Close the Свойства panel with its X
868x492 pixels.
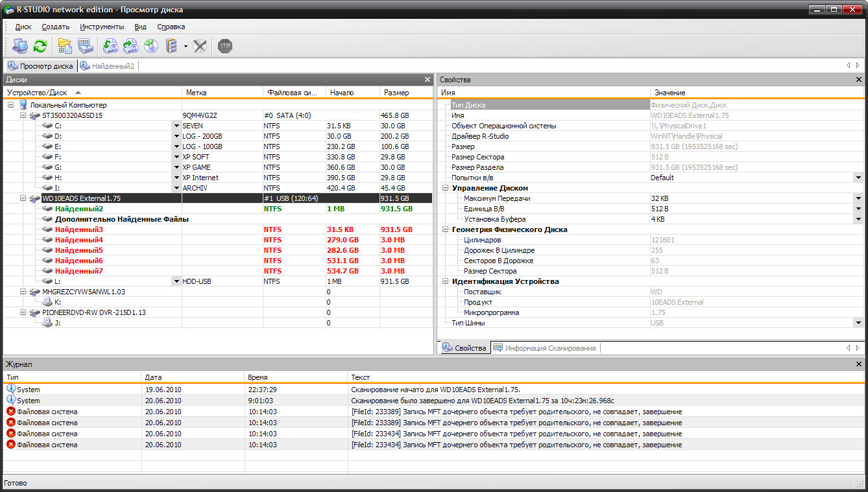pyautogui.click(x=860, y=80)
